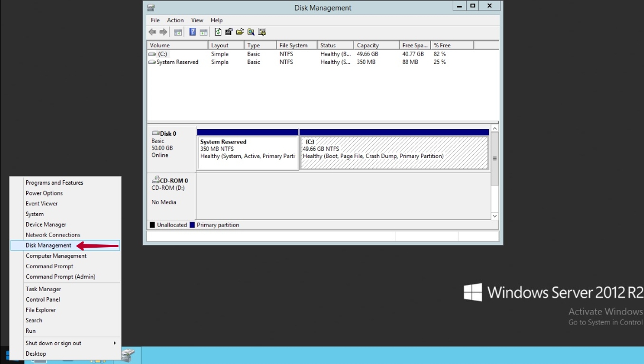
Task: Sort by the File System column header
Action: 293,45
